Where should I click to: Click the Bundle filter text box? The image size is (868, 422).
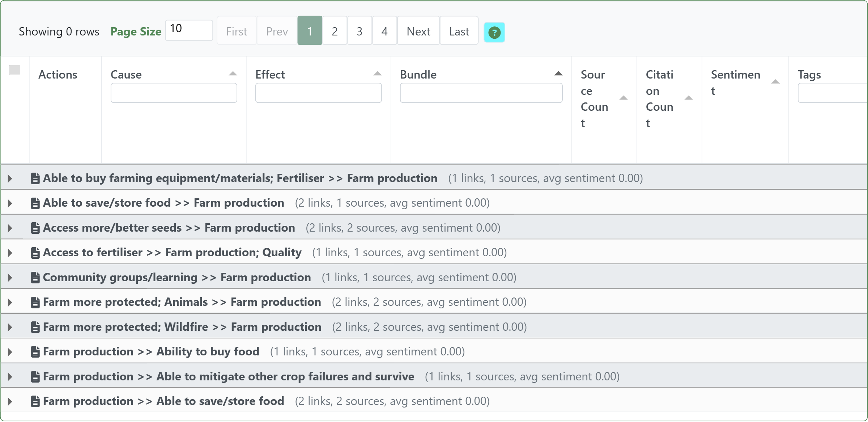coord(481,93)
